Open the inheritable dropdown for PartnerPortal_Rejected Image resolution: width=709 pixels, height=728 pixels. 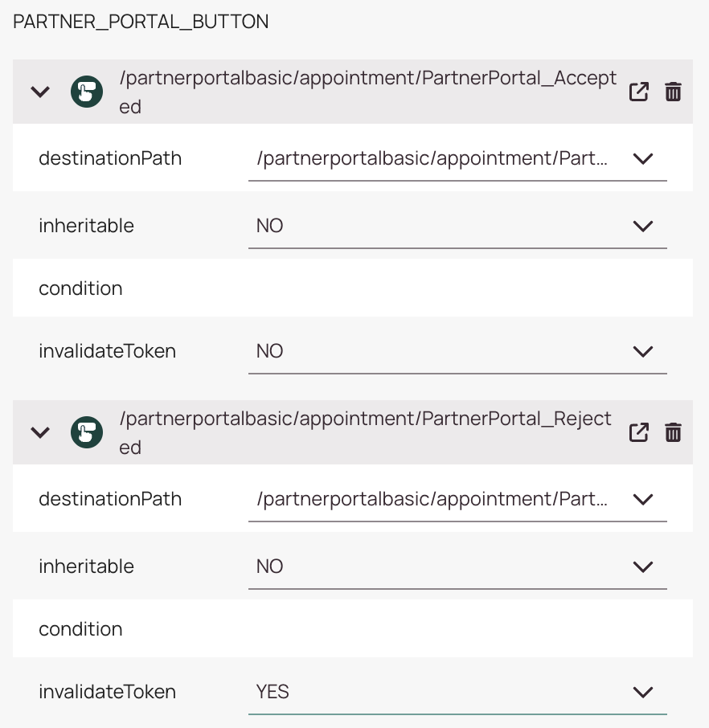click(x=642, y=566)
